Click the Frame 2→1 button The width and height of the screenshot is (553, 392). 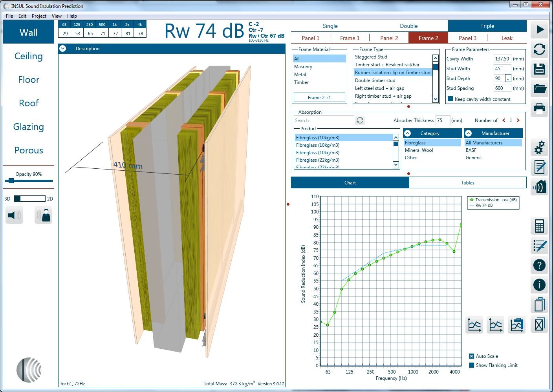click(x=319, y=97)
